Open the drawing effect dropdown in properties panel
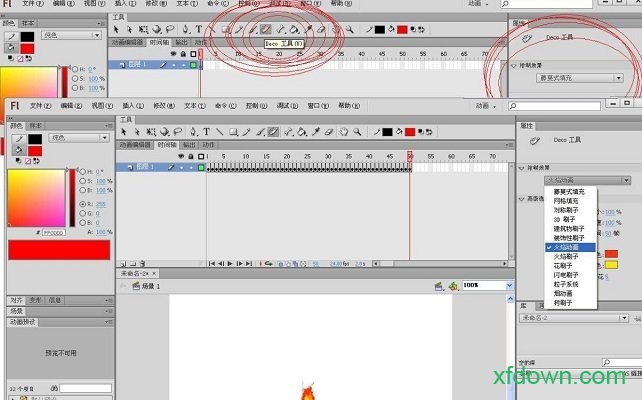This screenshot has height=400, width=642. [x=587, y=180]
